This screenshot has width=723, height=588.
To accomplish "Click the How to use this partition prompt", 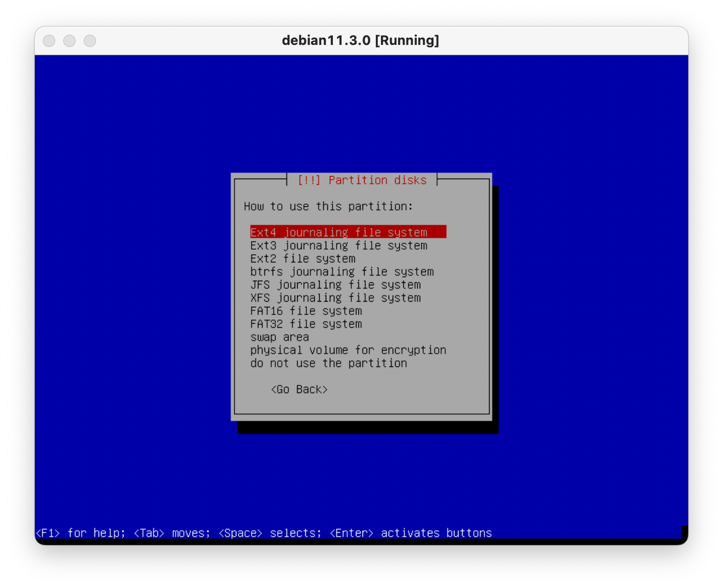I will [328, 206].
